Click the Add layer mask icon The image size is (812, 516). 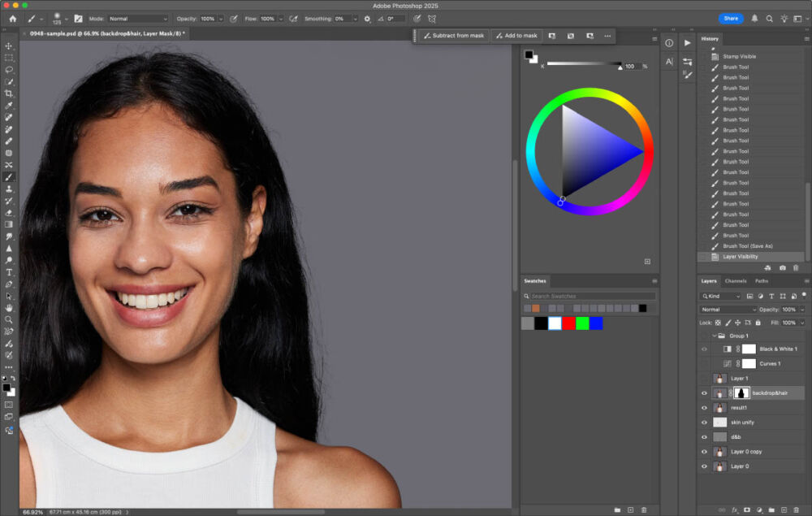747,508
